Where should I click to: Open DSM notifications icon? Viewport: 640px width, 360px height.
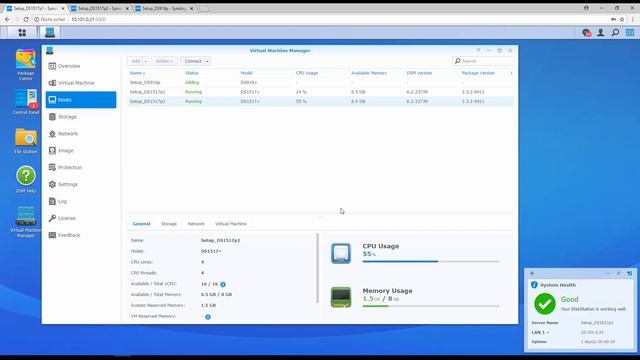tap(587, 33)
